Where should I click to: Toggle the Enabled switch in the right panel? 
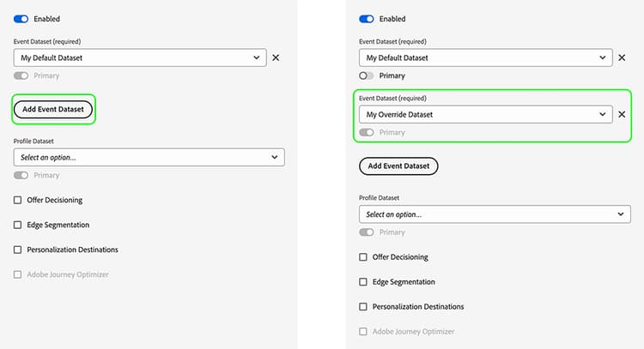click(x=368, y=19)
